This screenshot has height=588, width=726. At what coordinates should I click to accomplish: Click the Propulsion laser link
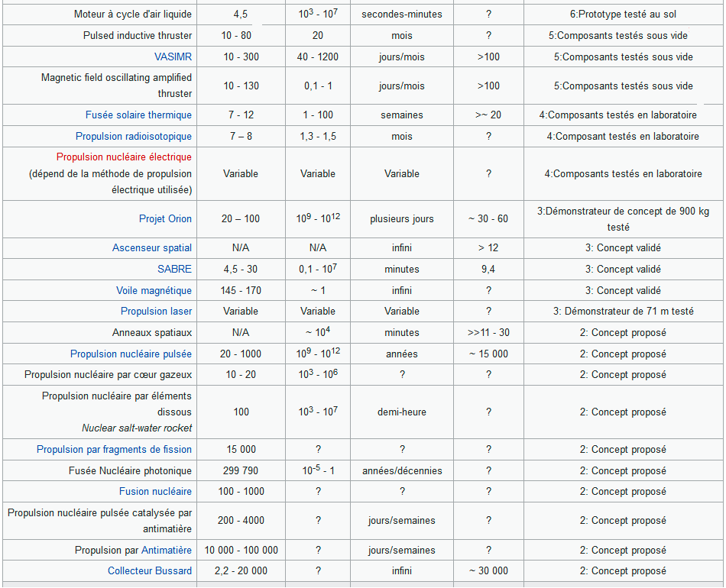[156, 312]
